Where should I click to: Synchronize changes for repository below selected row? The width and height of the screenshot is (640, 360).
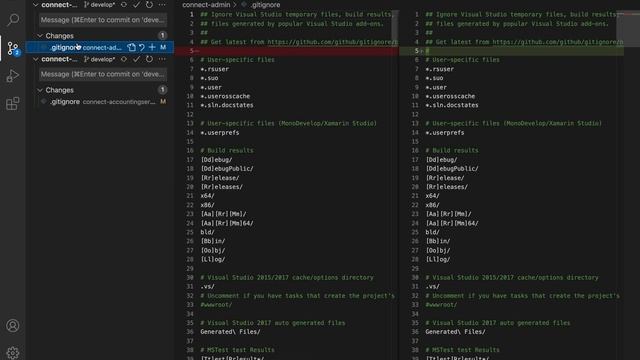(x=124, y=59)
